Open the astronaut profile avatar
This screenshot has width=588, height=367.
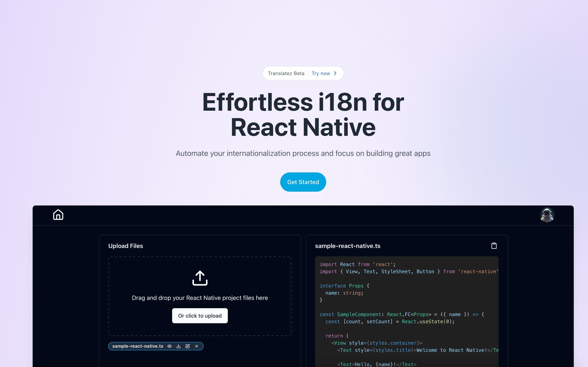tap(547, 215)
